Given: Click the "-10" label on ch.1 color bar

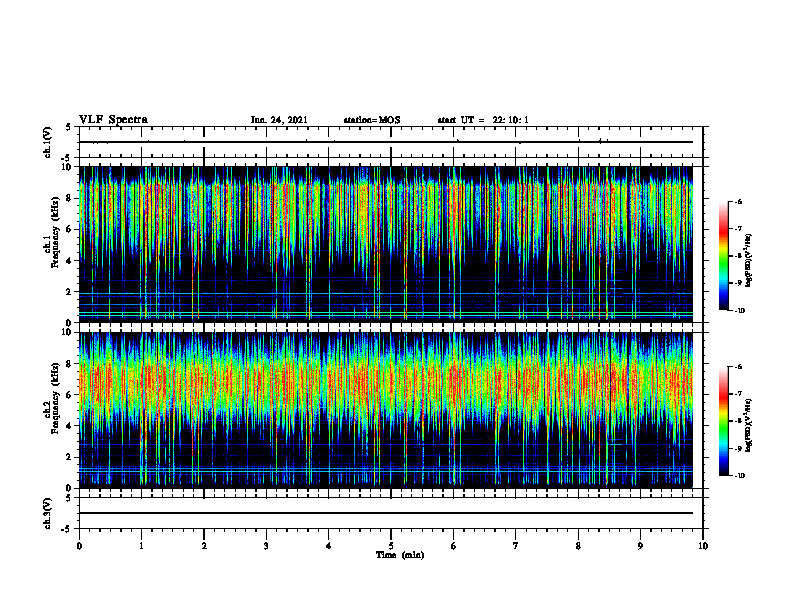Looking at the screenshot, I should click(739, 310).
